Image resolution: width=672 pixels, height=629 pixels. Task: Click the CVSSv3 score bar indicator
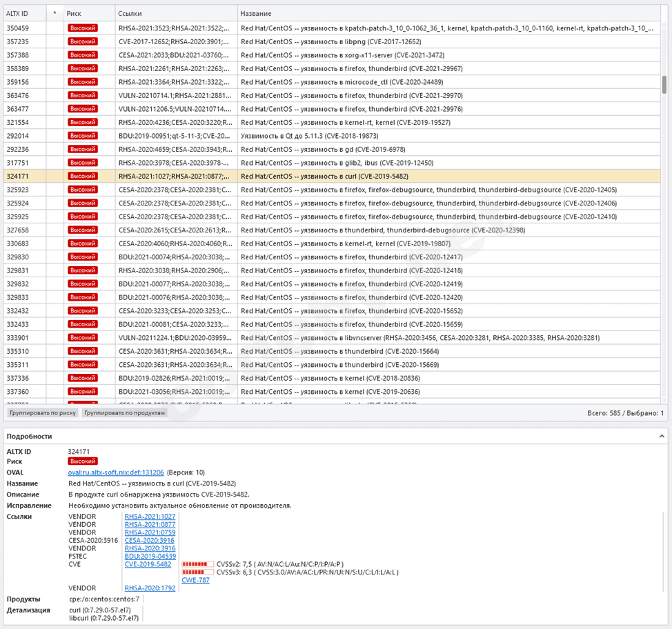197,572
